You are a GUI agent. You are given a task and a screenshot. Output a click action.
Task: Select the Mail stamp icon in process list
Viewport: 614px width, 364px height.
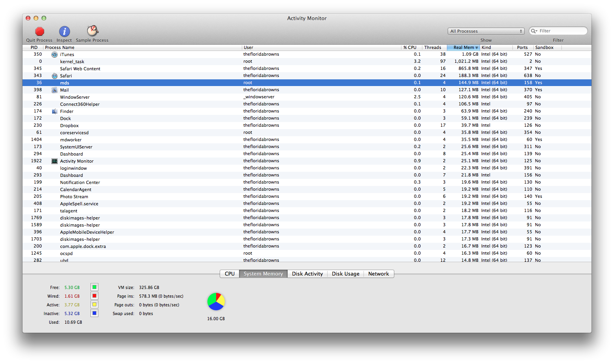55,90
